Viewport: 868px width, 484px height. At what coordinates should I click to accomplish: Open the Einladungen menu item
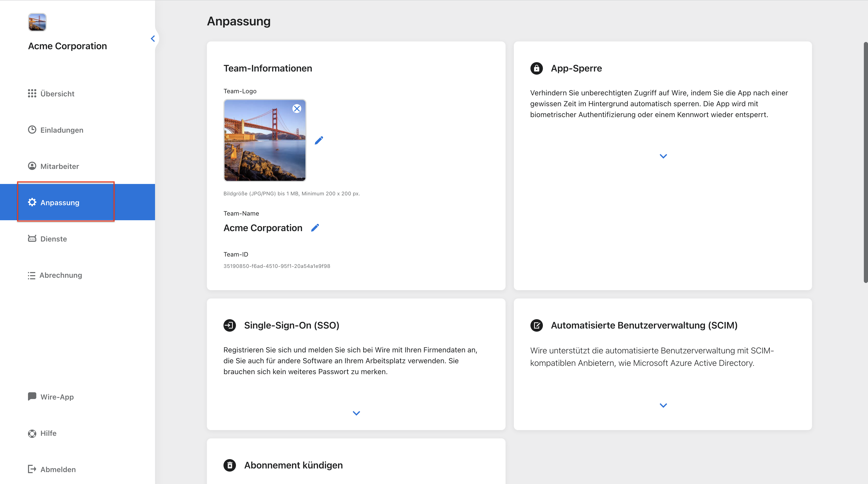(78, 130)
